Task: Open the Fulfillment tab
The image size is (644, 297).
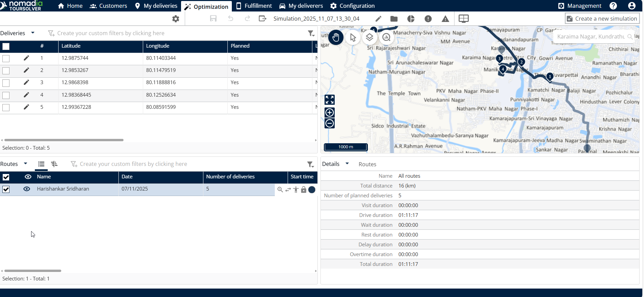Action: [254, 6]
